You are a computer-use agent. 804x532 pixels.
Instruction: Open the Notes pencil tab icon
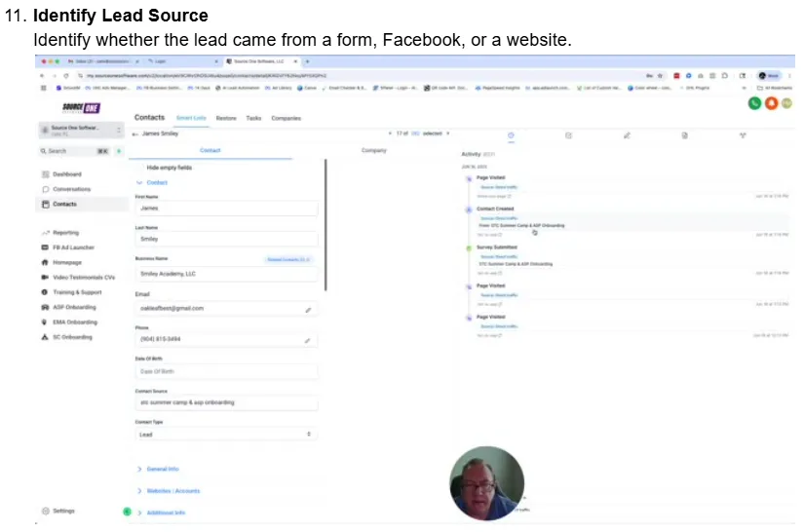tap(627, 134)
